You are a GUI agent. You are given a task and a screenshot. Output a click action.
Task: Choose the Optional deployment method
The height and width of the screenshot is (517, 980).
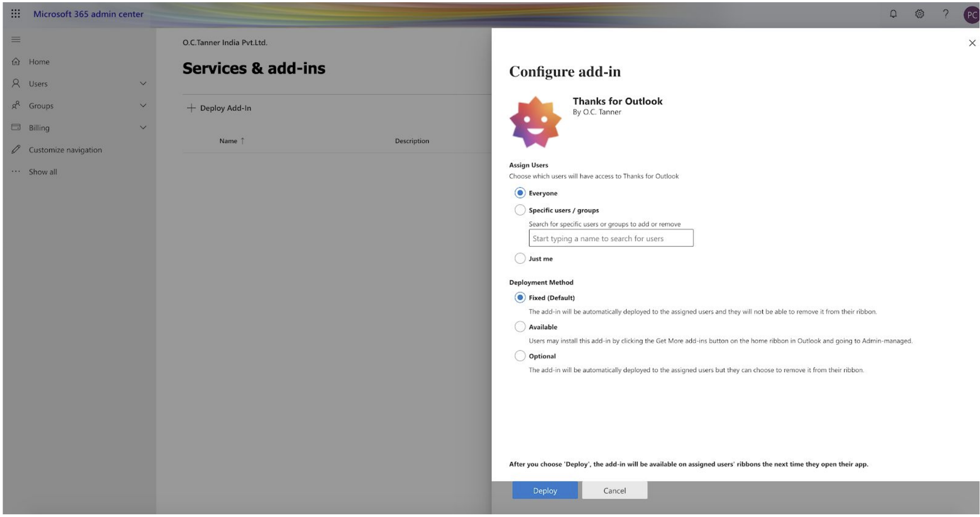click(520, 356)
